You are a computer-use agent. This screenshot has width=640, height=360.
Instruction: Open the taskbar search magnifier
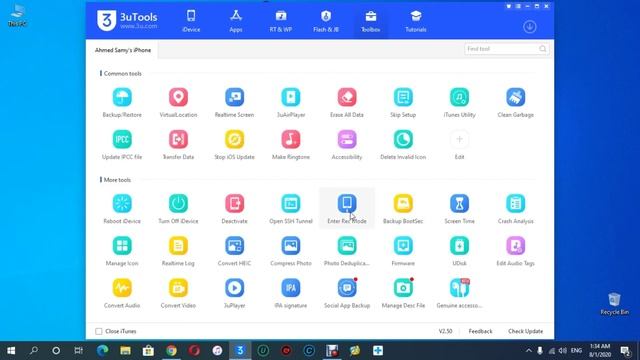(x=34, y=351)
